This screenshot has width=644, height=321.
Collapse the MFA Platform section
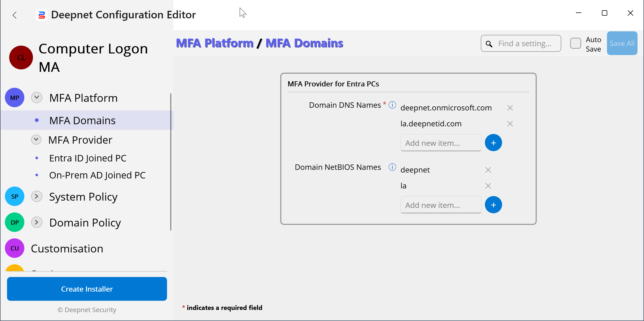37,98
